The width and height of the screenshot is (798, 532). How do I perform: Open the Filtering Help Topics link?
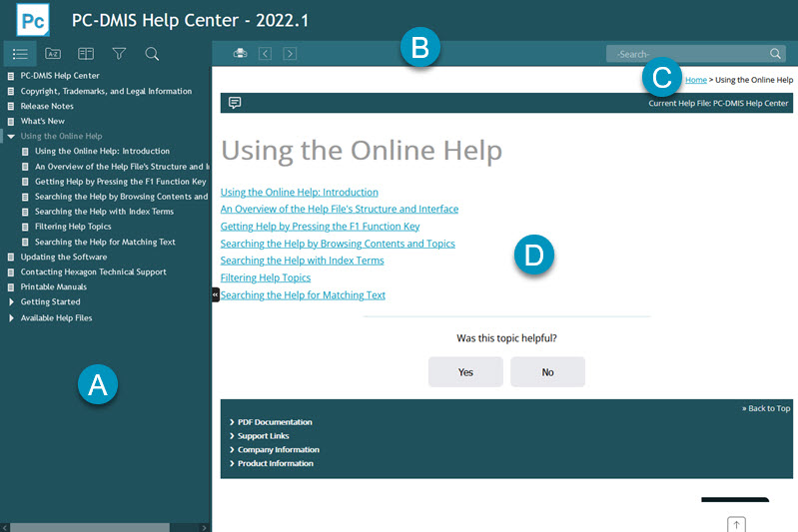266,277
